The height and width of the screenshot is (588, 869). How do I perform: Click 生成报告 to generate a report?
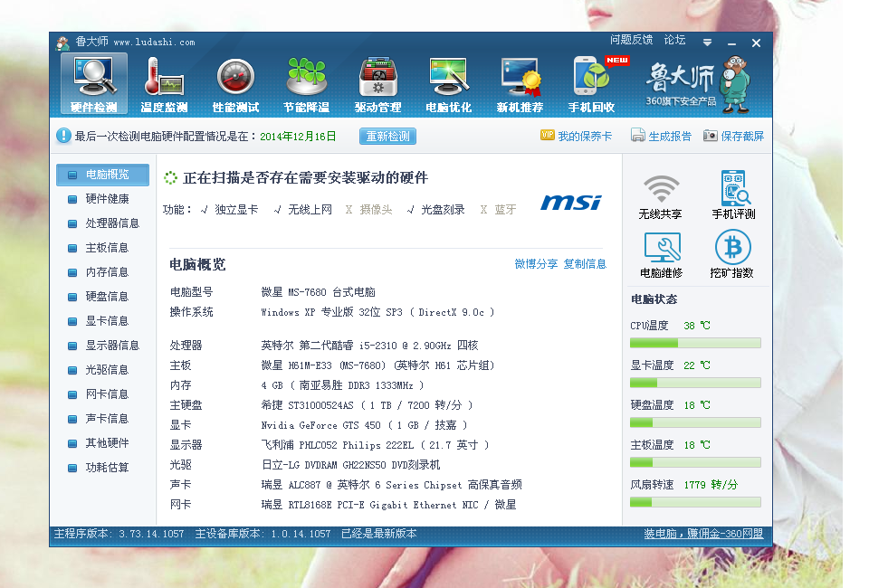(662, 137)
